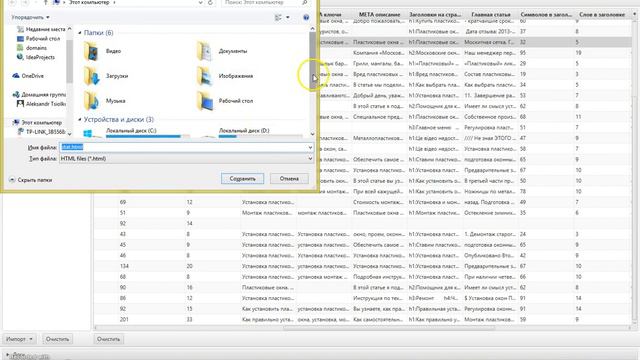Screen dimensions: 640x360
Task: Select Aleksandr Tsiolko user in sidebar
Action: pos(41,104)
